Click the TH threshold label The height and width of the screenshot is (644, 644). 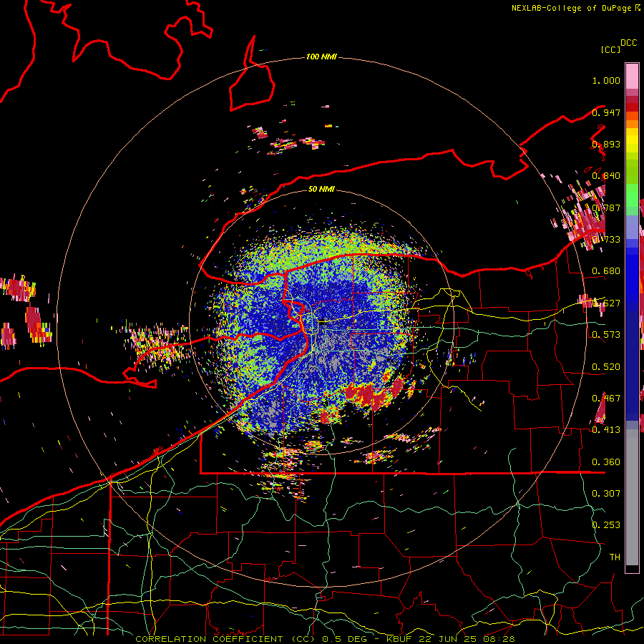[x=615, y=557]
